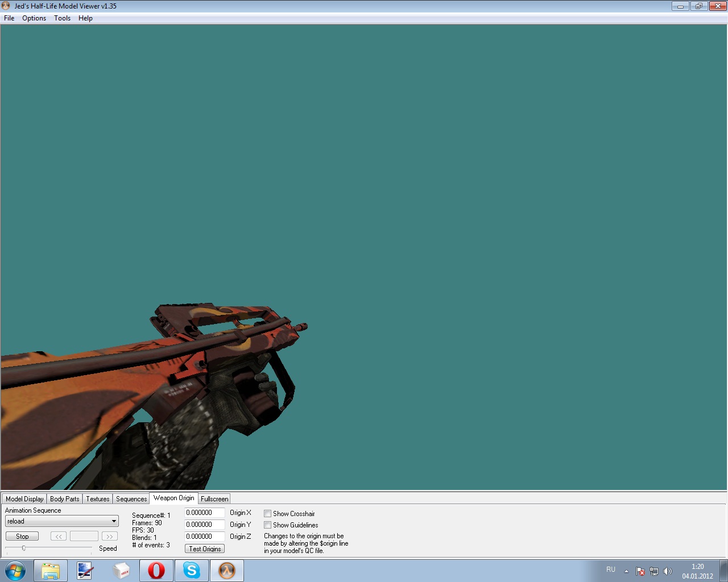Image resolution: width=728 pixels, height=582 pixels.
Task: Launch the Opera browser from taskbar
Action: pyautogui.click(x=156, y=571)
